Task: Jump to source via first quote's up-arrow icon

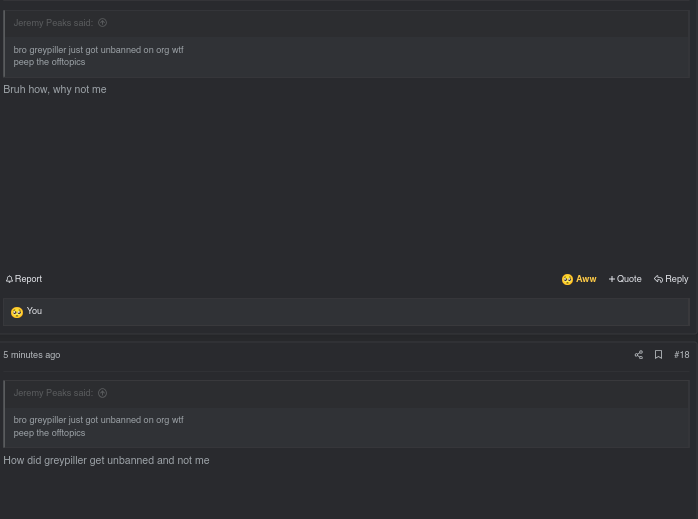Action: tap(102, 23)
